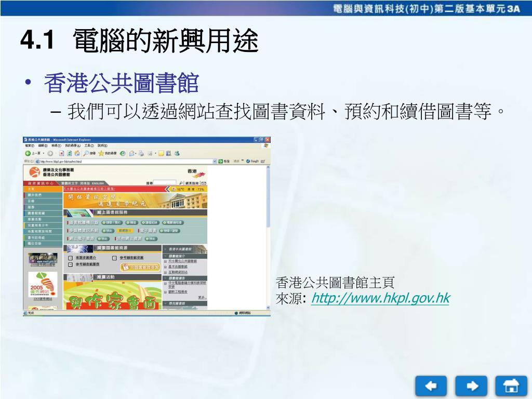
Task: Open the 檢視 (View) menu in the IE window
Action: click(x=56, y=145)
